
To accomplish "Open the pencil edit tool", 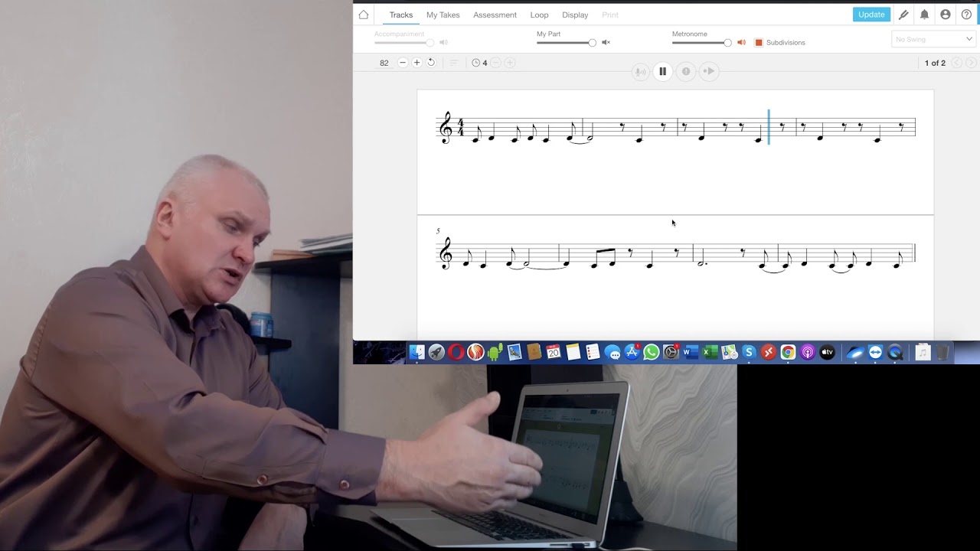I will [x=903, y=15].
